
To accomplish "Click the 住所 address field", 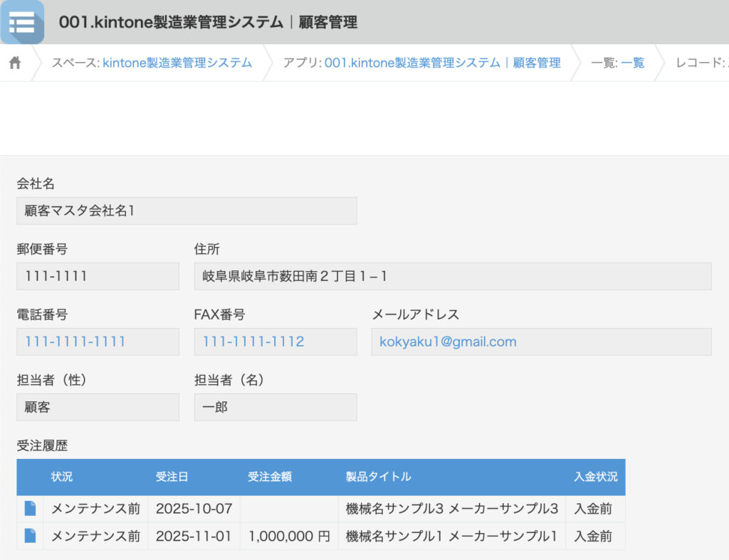I will click(x=452, y=276).
